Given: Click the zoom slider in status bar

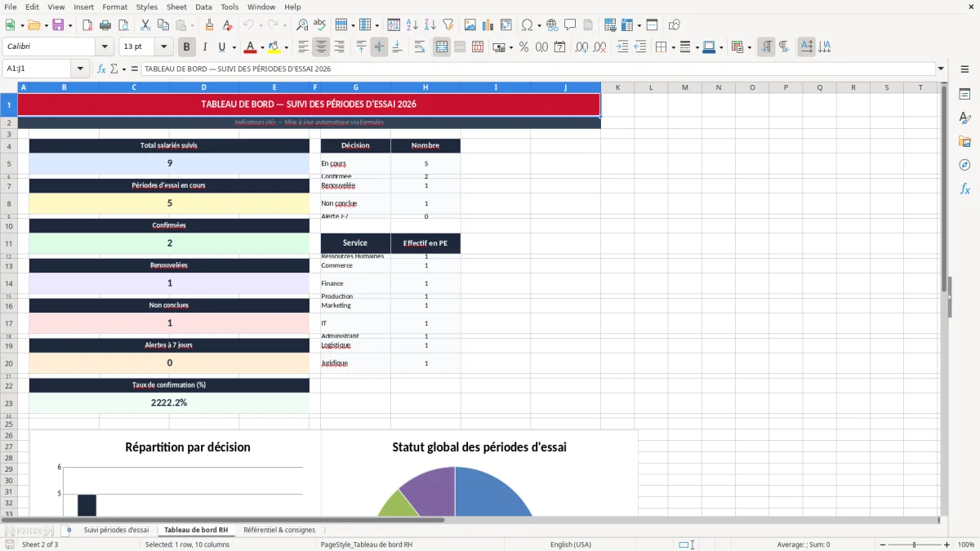Looking at the screenshot, I should tap(914, 544).
